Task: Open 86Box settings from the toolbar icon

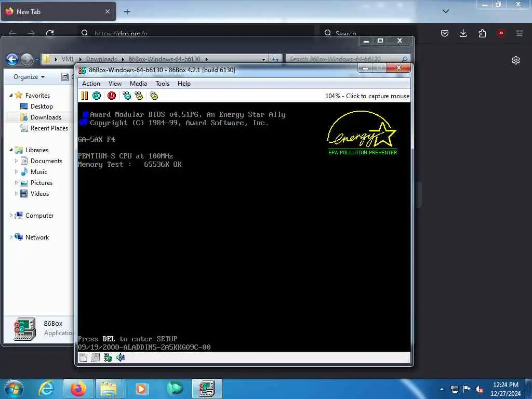Action: [x=154, y=96]
